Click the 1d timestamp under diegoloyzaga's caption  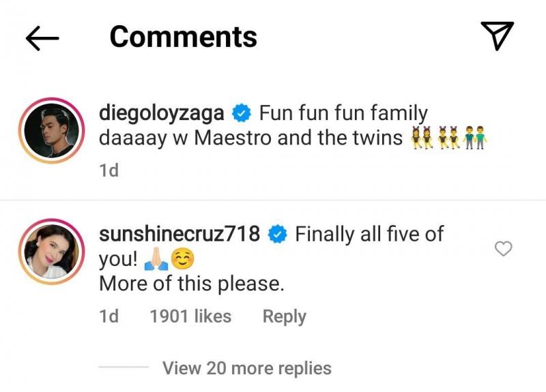pos(109,170)
